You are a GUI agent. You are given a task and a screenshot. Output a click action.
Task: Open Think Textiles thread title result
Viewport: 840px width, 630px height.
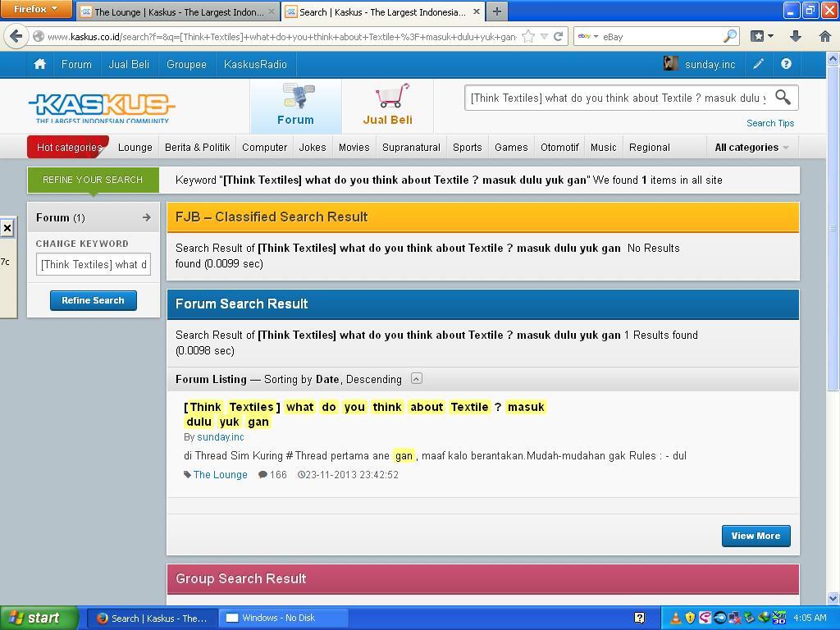point(364,414)
